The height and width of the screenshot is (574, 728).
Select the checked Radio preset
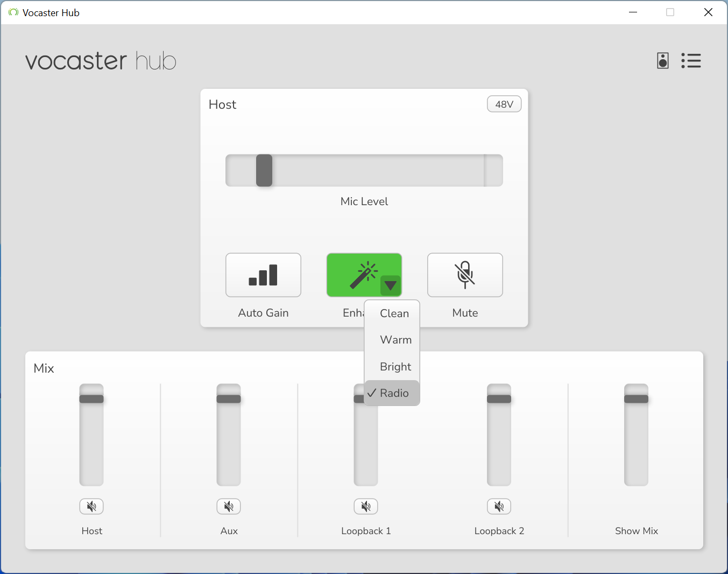tap(392, 393)
